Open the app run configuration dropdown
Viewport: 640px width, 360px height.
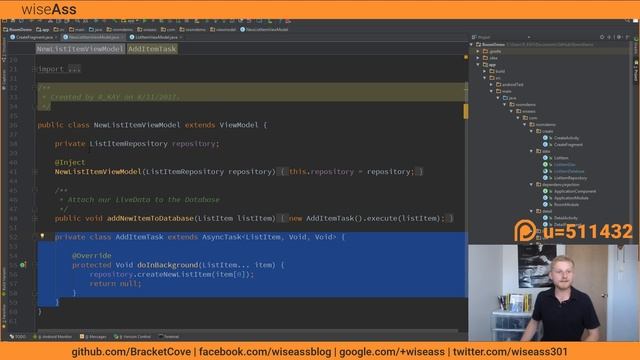(x=131, y=20)
